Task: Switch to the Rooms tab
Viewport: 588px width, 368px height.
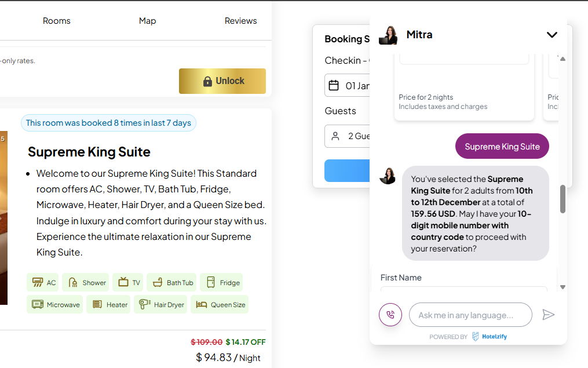Action: [57, 21]
